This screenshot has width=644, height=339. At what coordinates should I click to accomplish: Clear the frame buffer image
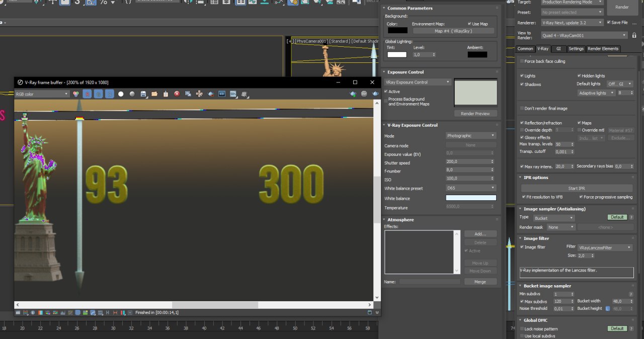(x=177, y=94)
